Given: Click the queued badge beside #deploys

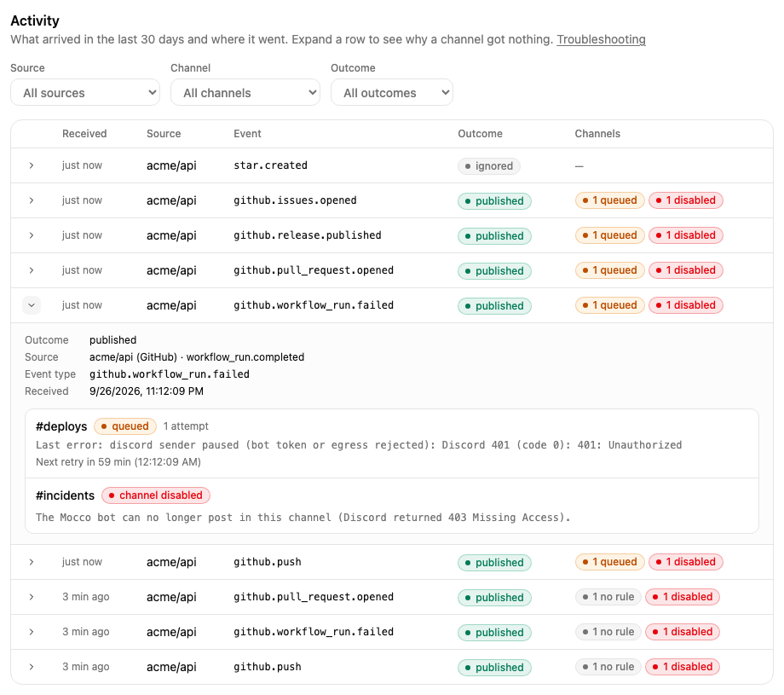Looking at the screenshot, I should (x=125, y=426).
